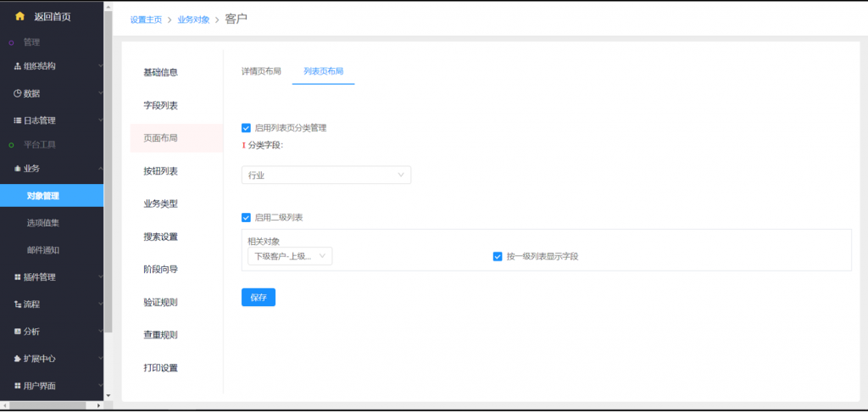Select 选项值集 in the sidebar
The width and height of the screenshot is (868, 413).
[x=43, y=223]
